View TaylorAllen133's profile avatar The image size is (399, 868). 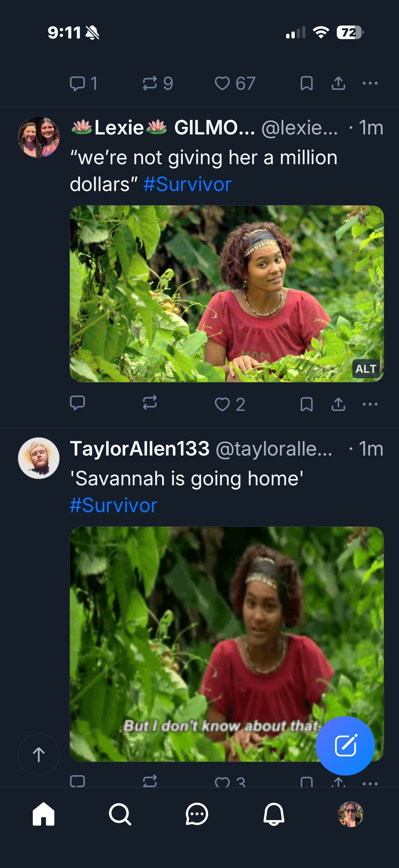(x=39, y=458)
